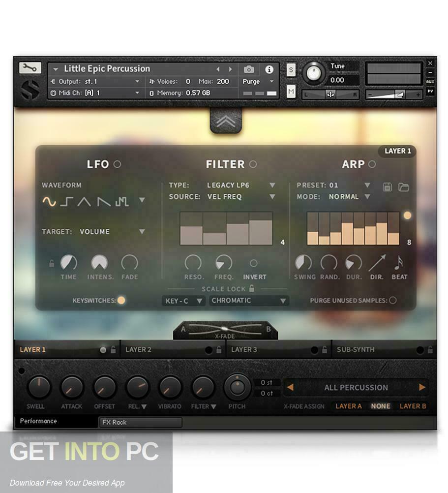
Task: Click the ARP beat note icon
Action: pyautogui.click(x=398, y=263)
